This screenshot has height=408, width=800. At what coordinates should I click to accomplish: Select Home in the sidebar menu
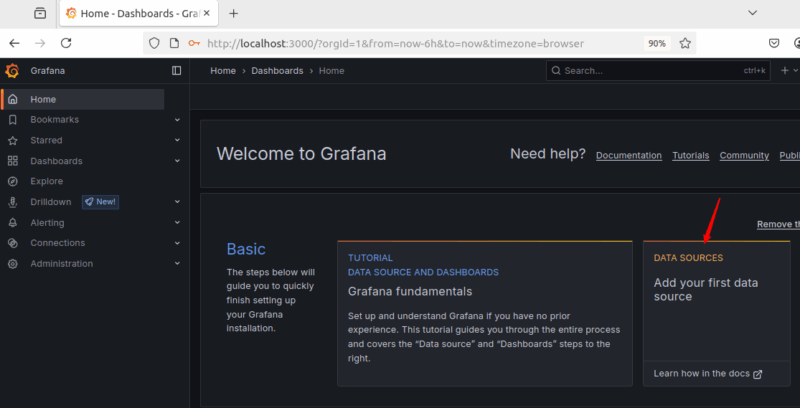43,99
